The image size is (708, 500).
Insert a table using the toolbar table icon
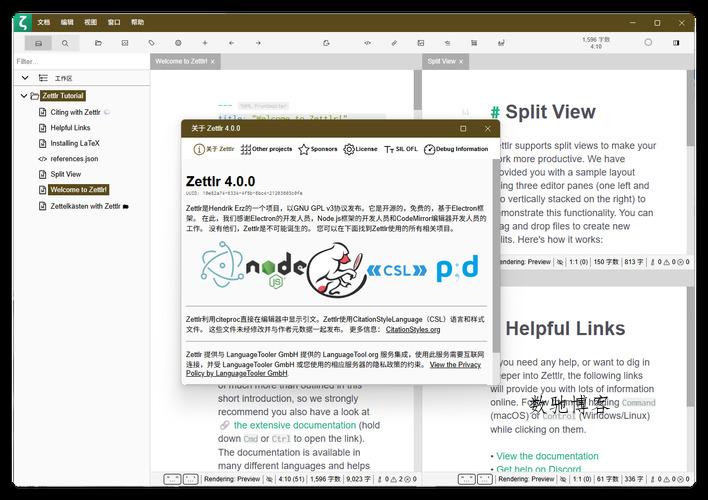[474, 43]
